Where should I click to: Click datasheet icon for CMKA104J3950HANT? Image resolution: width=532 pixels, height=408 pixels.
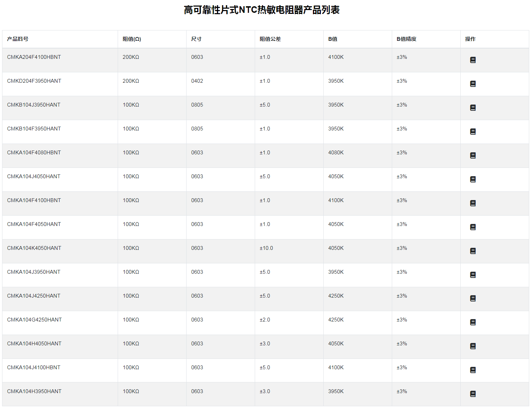tap(473, 275)
